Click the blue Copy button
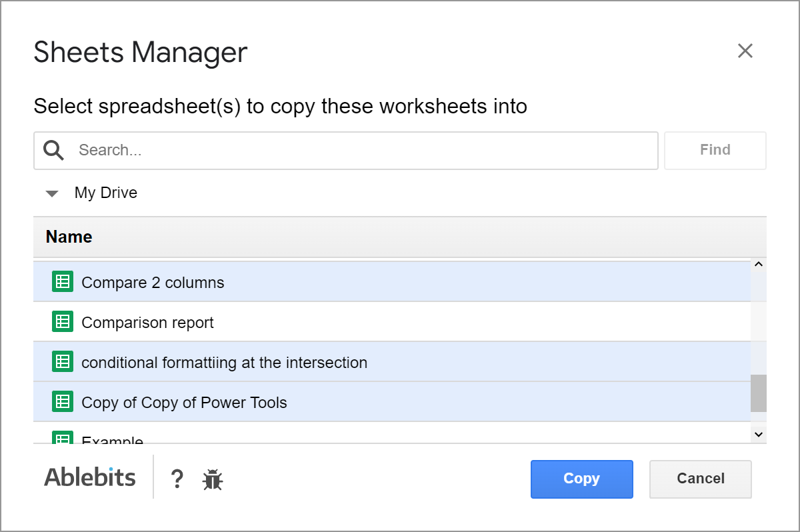The width and height of the screenshot is (800, 532). pos(581,479)
